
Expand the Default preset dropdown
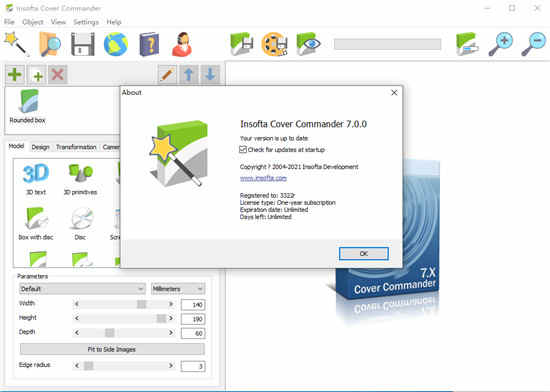pyautogui.click(x=82, y=289)
